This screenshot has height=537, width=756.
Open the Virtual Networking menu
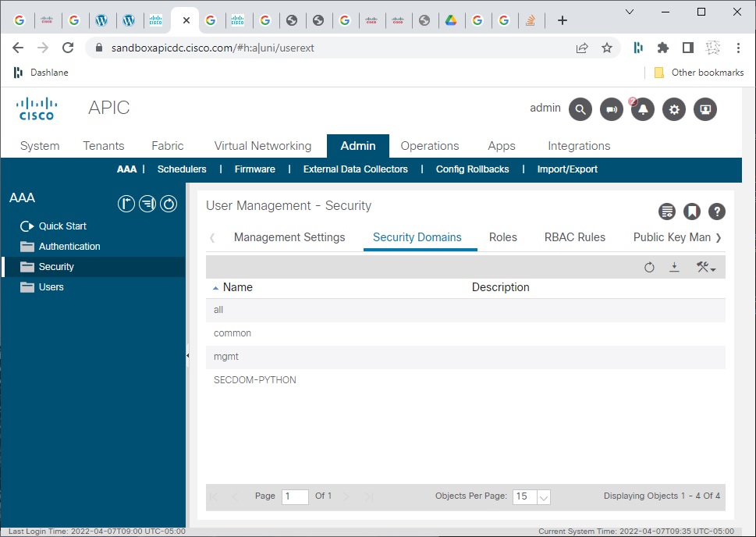pos(263,146)
